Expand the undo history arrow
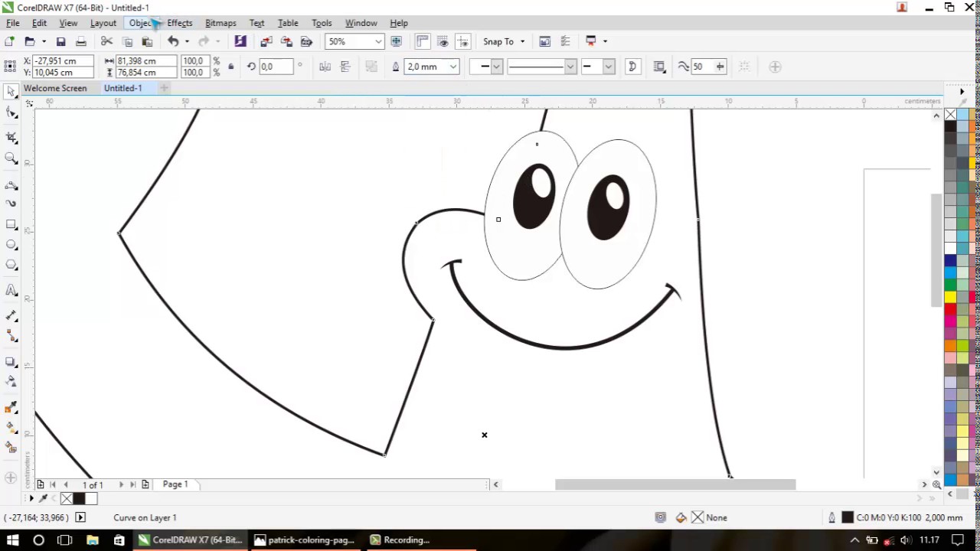 187,41
